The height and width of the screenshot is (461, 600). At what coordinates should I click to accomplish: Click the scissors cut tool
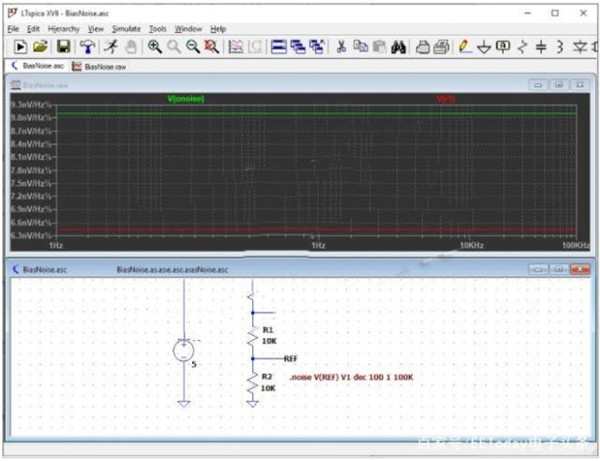[341, 47]
